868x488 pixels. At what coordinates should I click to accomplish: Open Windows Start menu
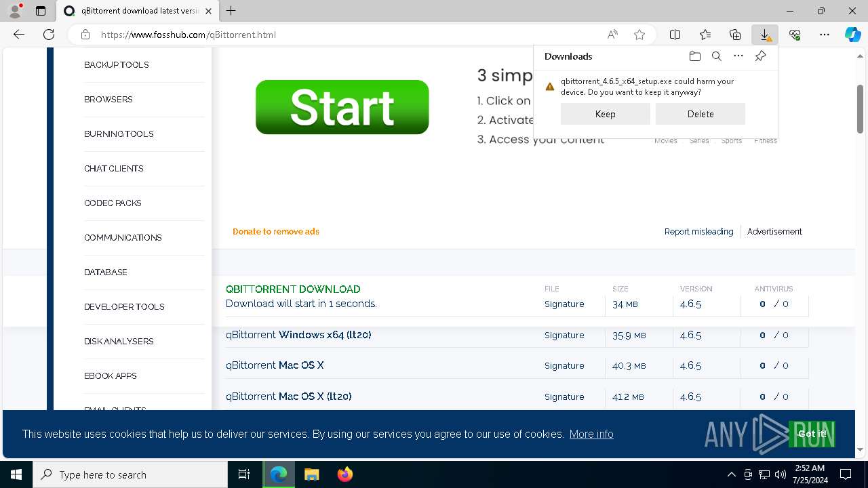(16, 474)
